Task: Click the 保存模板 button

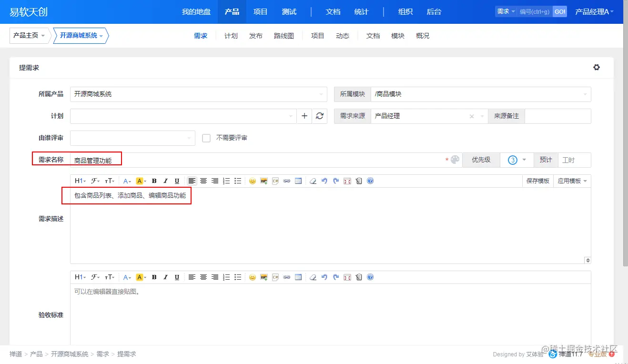Action: [538, 181]
